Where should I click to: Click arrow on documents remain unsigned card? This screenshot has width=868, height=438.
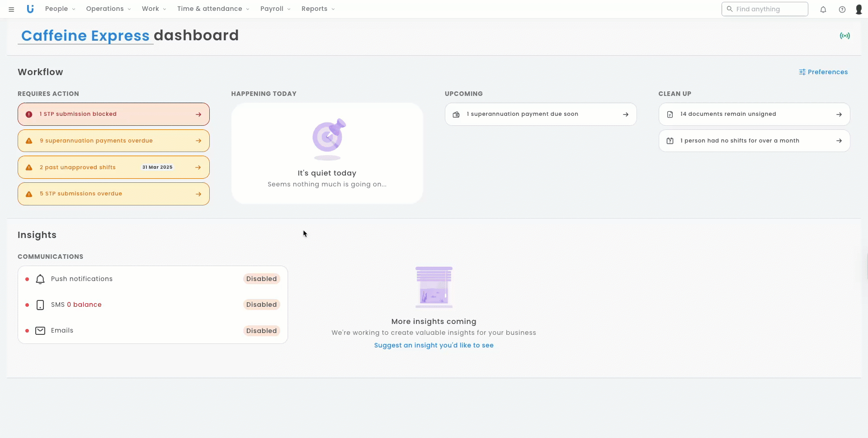[839, 114]
